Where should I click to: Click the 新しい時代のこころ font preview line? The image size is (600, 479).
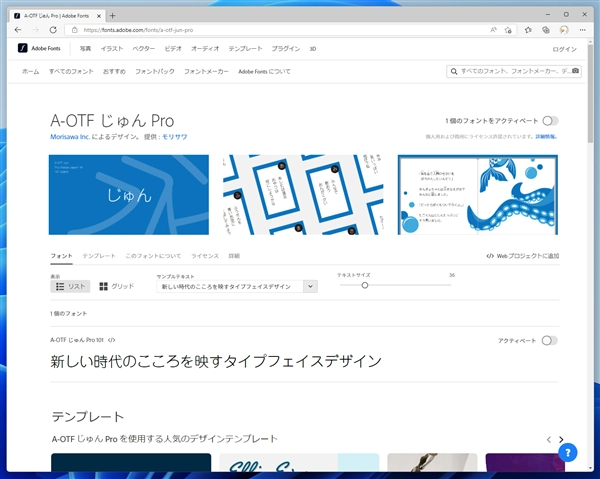tap(216, 362)
